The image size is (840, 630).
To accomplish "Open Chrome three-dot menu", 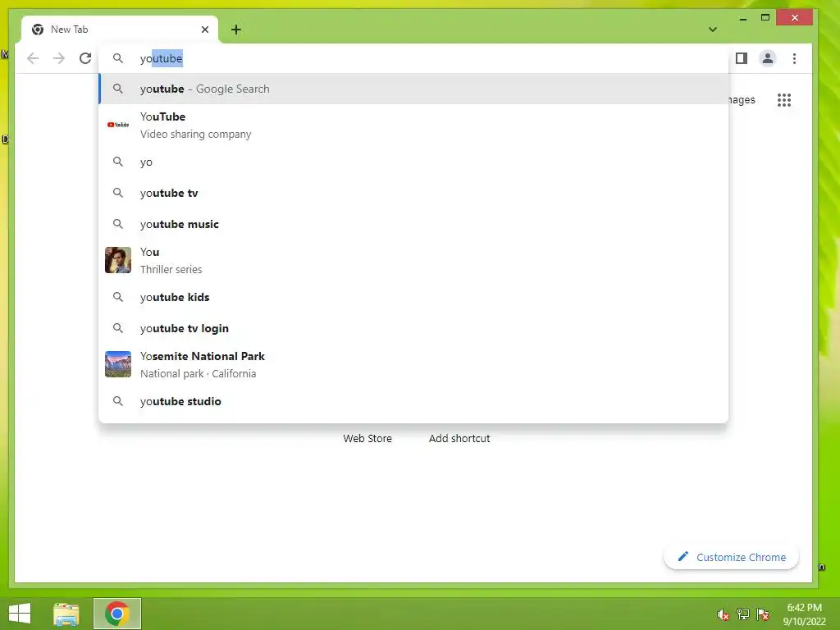I will click(794, 58).
